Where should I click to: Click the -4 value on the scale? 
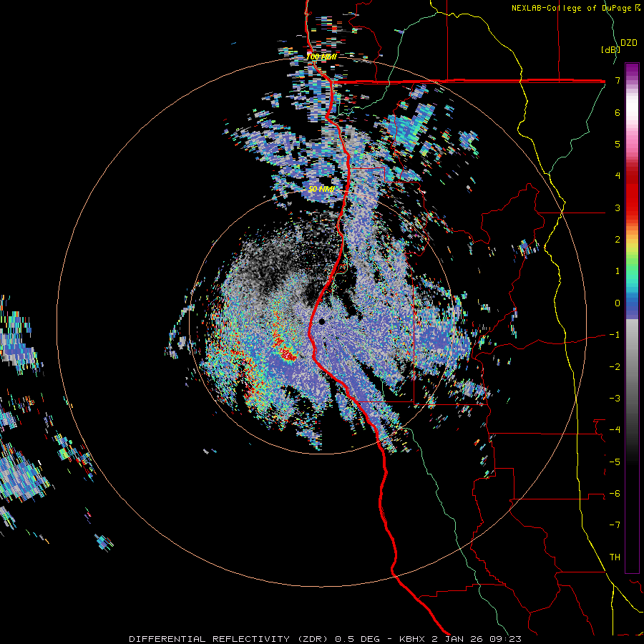615,430
